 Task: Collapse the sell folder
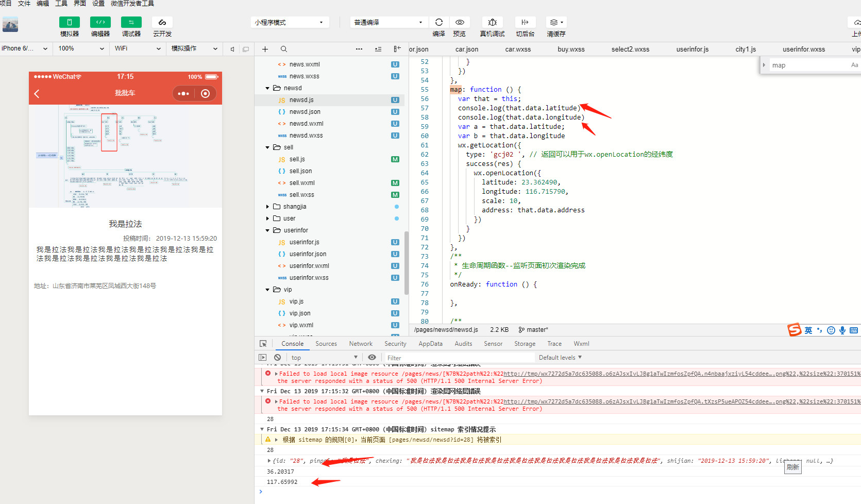(x=267, y=147)
